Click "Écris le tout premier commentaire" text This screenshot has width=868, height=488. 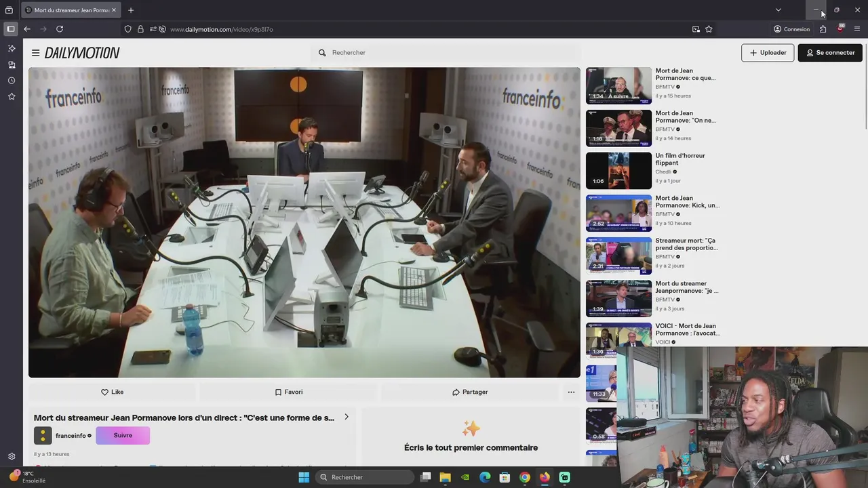click(x=471, y=447)
